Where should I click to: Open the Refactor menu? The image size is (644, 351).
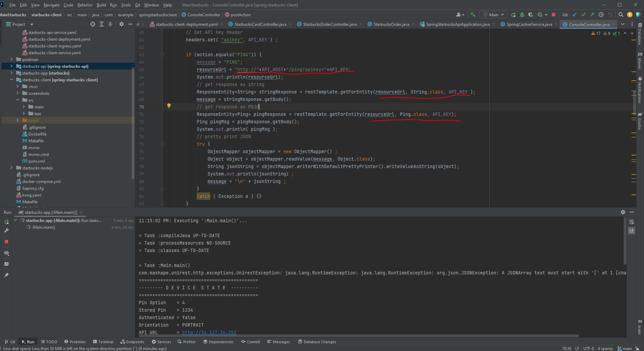[85, 5]
